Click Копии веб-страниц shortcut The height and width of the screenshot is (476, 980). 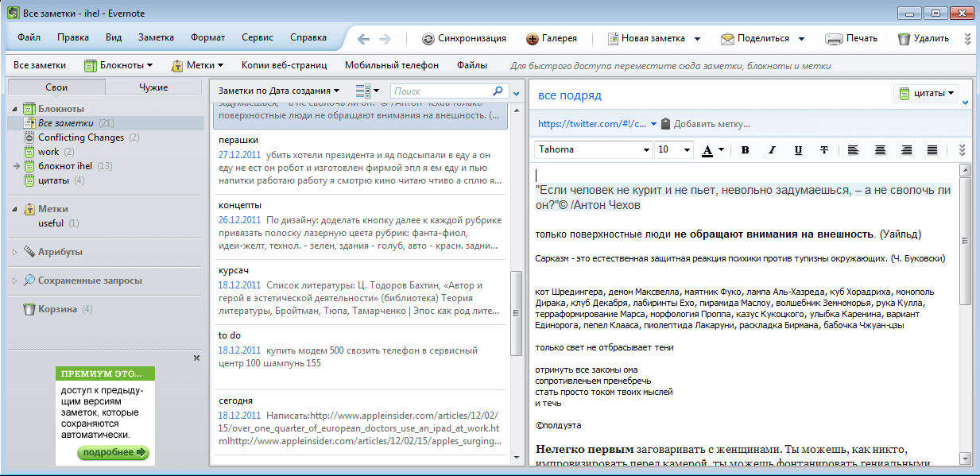(x=285, y=65)
